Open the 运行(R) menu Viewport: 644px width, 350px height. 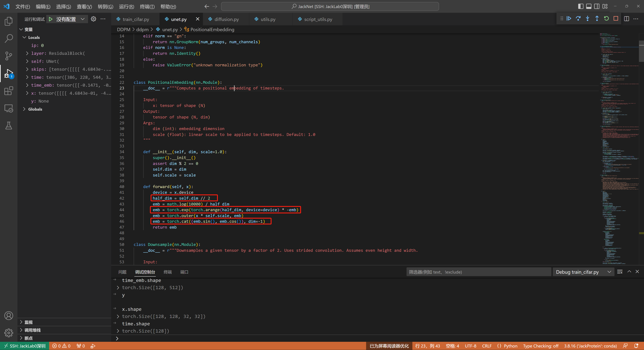point(126,7)
